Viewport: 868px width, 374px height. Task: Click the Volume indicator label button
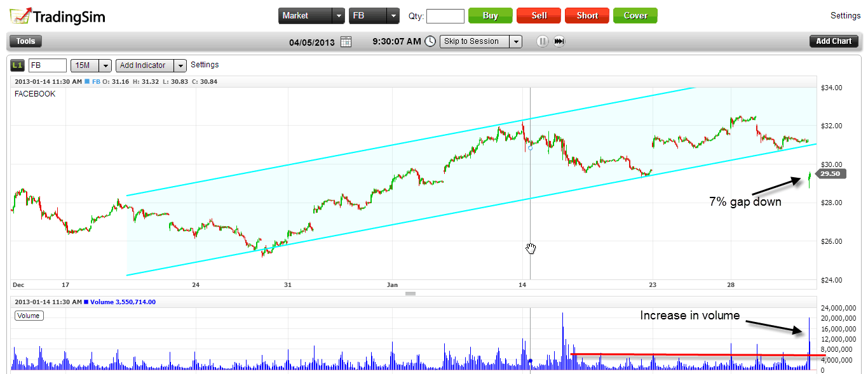(29, 316)
